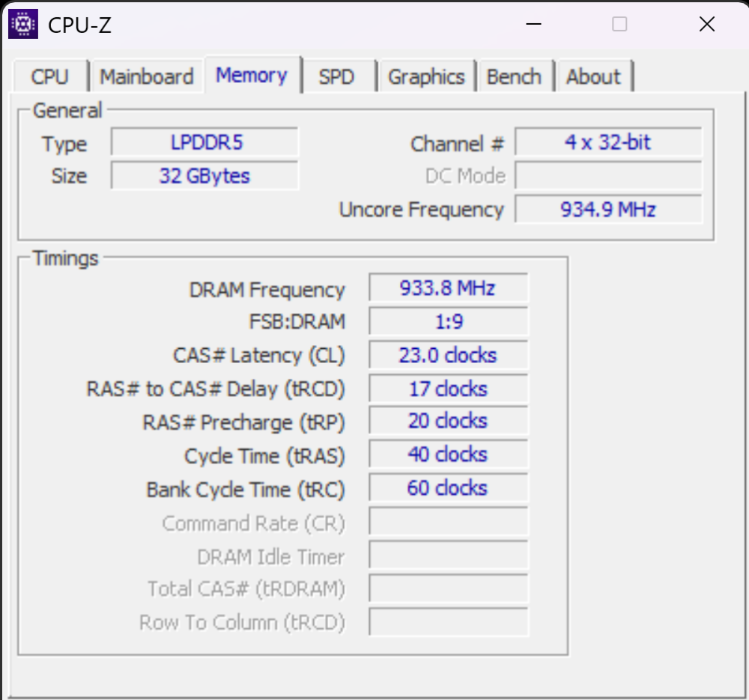Click the 60 clocks tRC value
The image size is (749, 700).
click(448, 488)
